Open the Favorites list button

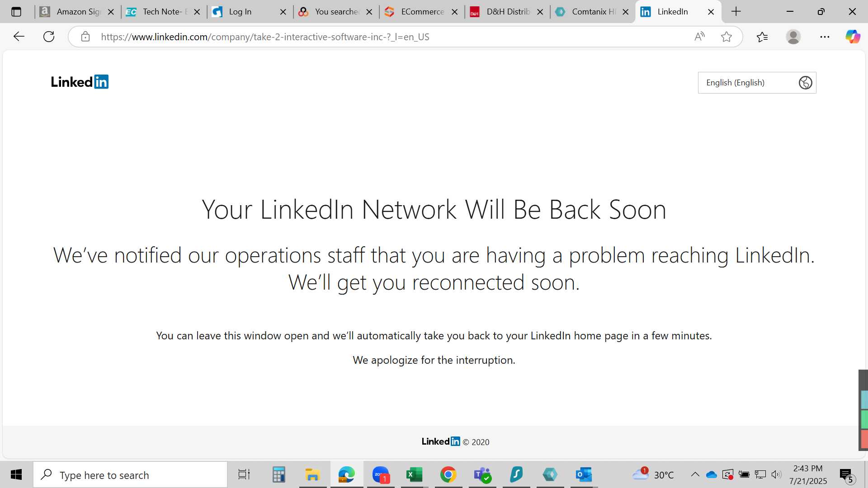(762, 37)
